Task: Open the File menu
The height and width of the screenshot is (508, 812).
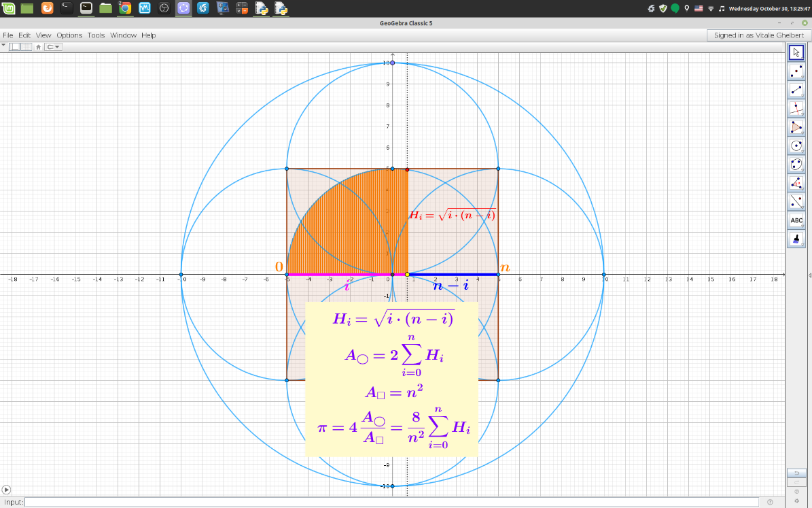Action: [7, 35]
